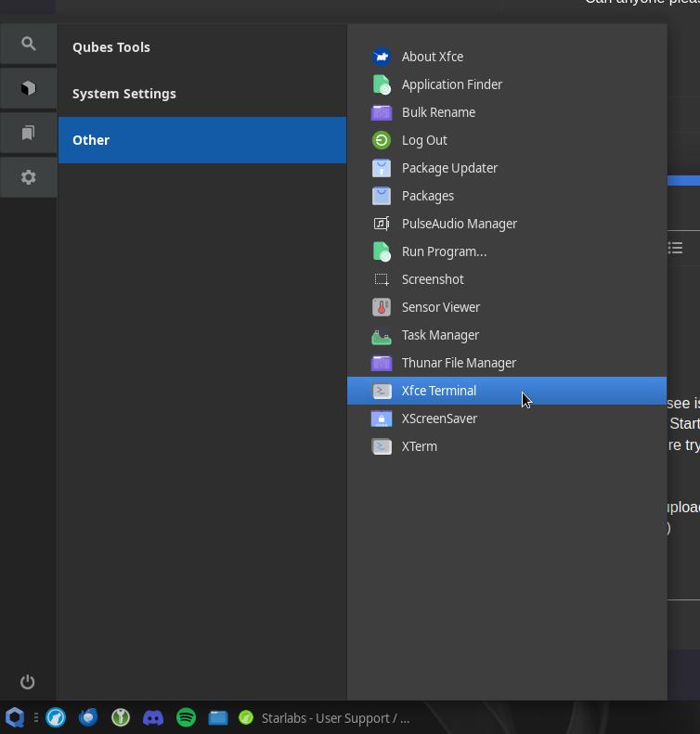Image resolution: width=700 pixels, height=734 pixels.
Task: Click the Qubes application menu button
Action: [x=15, y=717]
